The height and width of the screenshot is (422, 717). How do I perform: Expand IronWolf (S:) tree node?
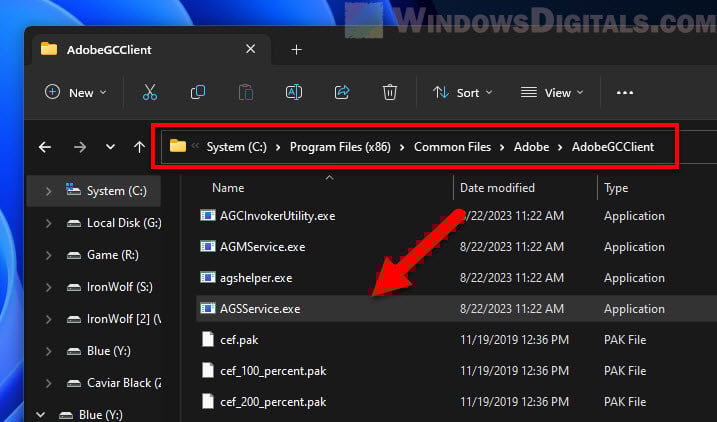(x=48, y=287)
